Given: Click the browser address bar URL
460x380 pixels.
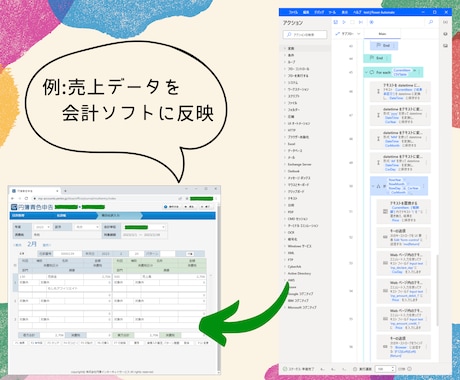Looking at the screenshot, I should (x=77, y=198).
